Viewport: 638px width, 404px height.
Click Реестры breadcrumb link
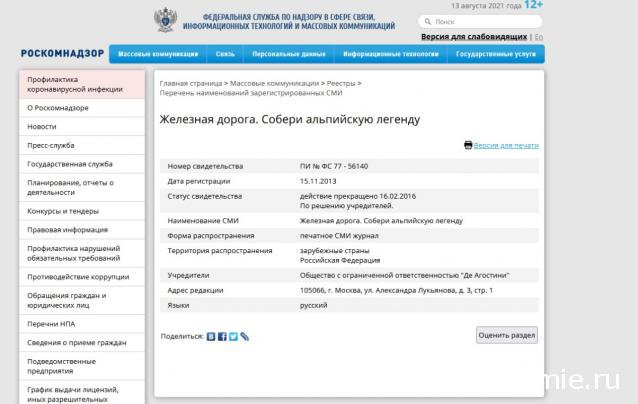[x=341, y=83]
